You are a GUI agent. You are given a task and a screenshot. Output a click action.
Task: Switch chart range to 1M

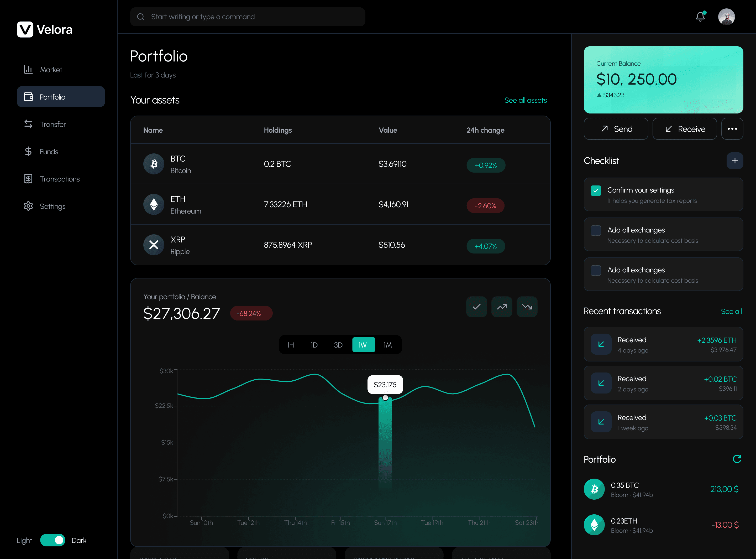point(387,345)
